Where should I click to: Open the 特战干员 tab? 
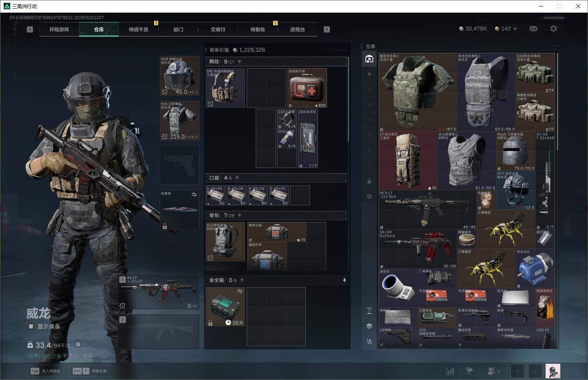[139, 29]
